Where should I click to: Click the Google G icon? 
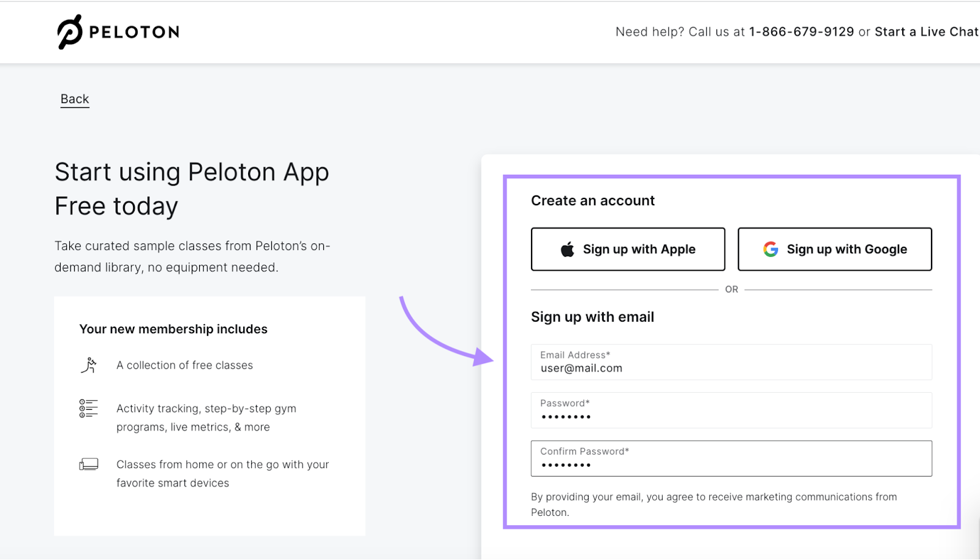coord(769,249)
